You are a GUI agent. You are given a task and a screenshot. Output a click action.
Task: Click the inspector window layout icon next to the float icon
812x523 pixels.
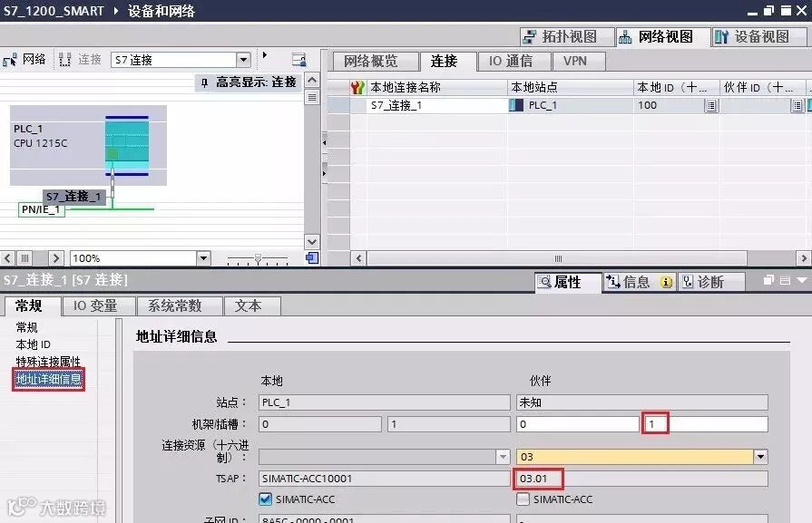[786, 280]
